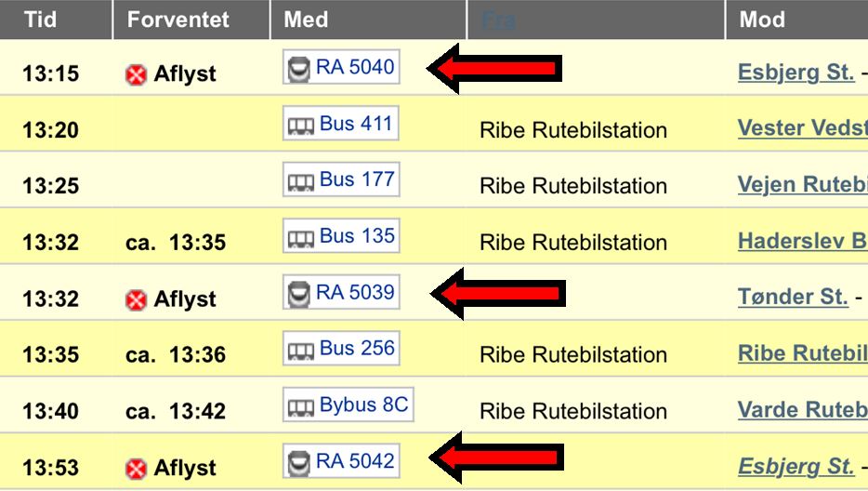Click the bus icon beside Bus 256
Screen dimensions: 868x491
coord(301,350)
